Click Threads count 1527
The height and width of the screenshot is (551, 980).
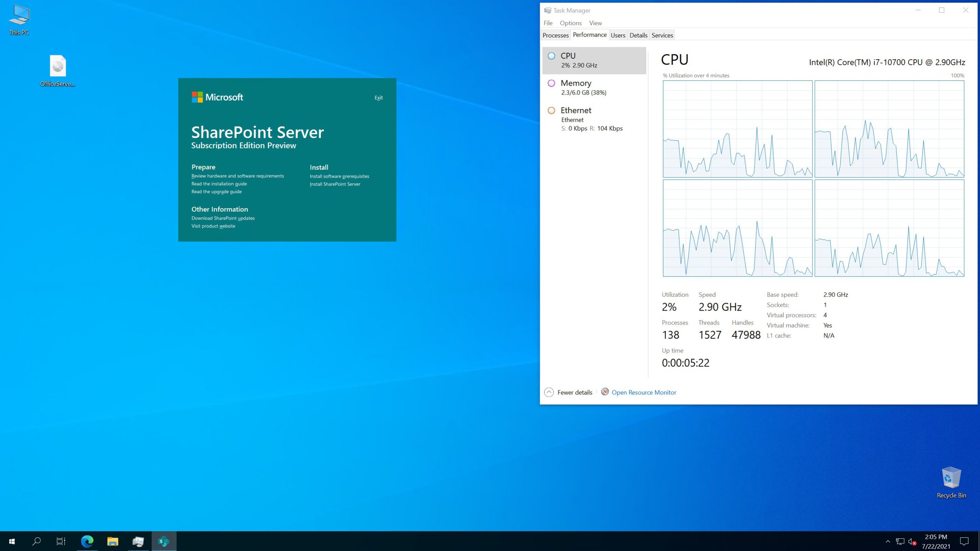point(710,335)
